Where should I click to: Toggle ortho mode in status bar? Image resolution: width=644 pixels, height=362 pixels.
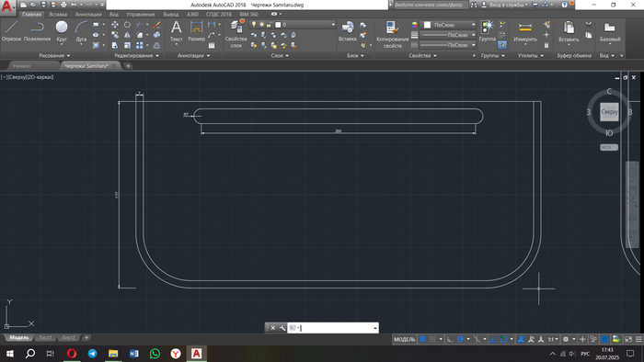pyautogui.click(x=450, y=339)
